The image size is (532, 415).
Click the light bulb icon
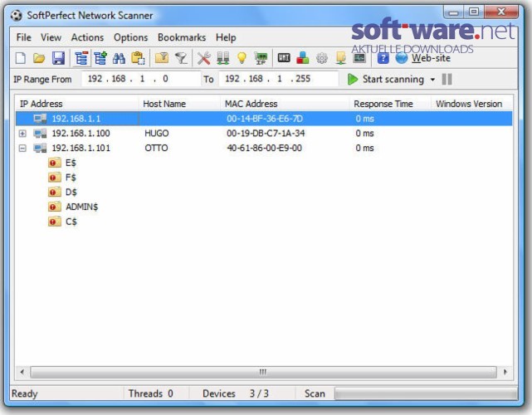click(242, 58)
